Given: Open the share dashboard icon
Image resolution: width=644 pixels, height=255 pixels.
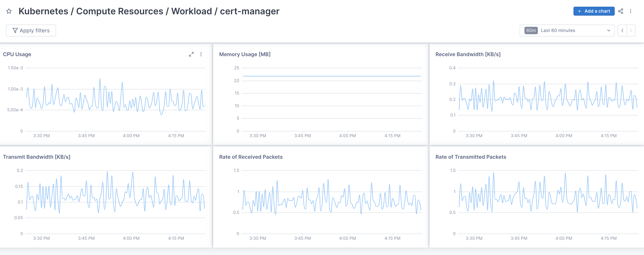Looking at the screenshot, I should click(x=621, y=11).
